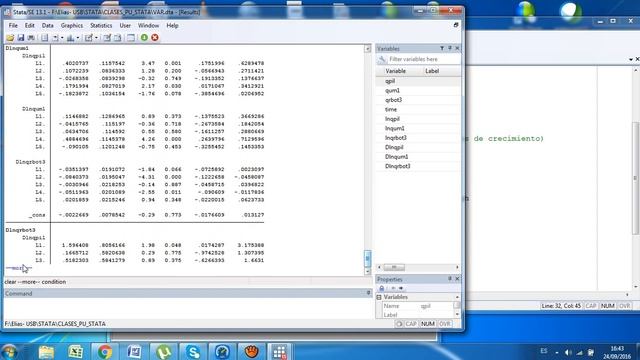Click the Variable column header
640x360 pixels.
coord(396,71)
